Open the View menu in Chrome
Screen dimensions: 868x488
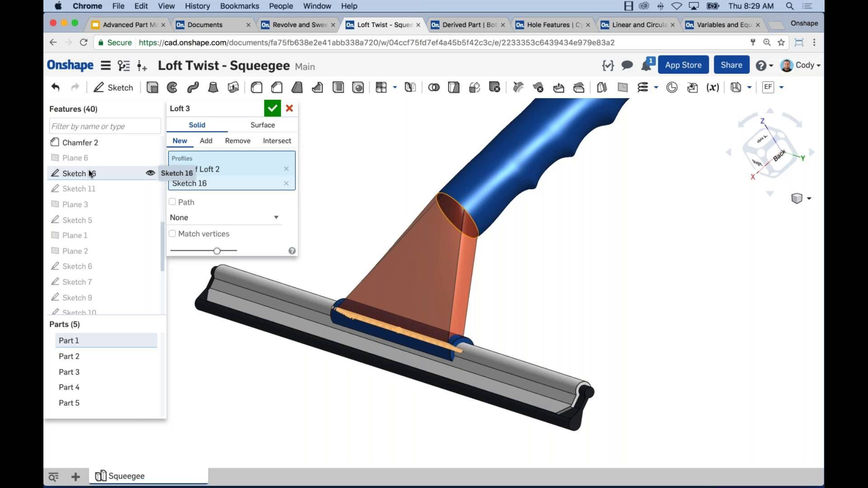[166, 6]
